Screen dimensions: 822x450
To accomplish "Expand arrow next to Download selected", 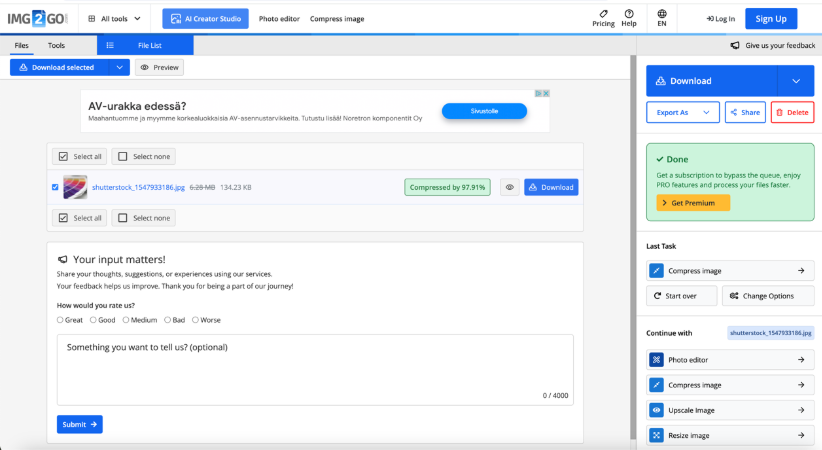I will [x=119, y=68].
